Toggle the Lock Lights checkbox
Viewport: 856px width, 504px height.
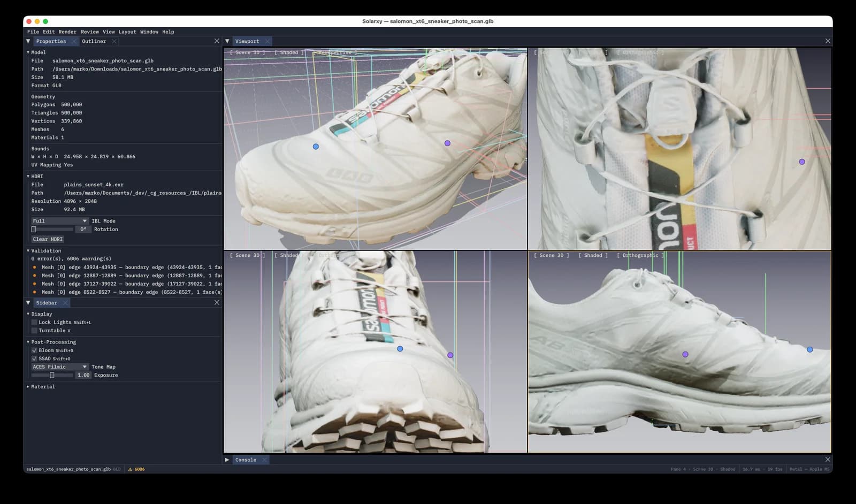pyautogui.click(x=34, y=323)
